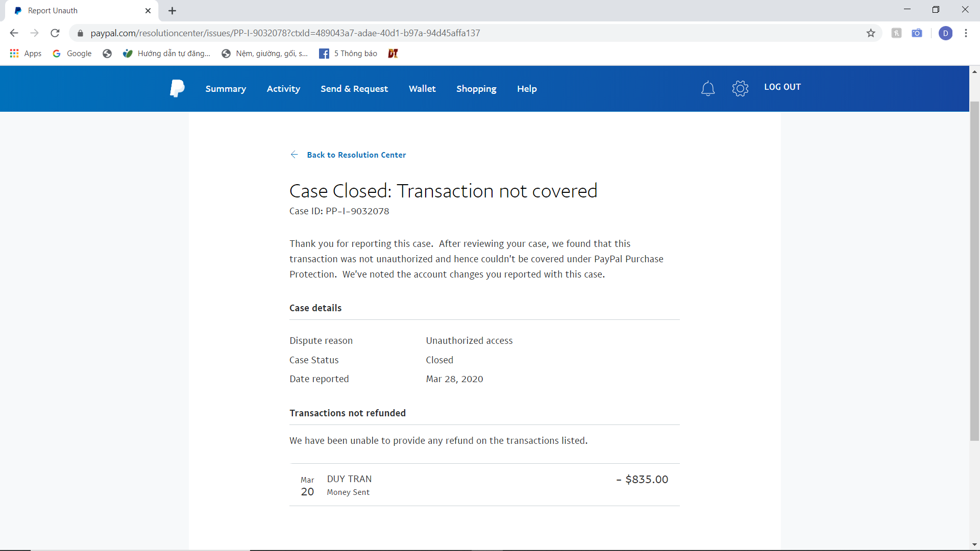Click the - $835.00 amount
Screen dimensions: 980x551
(642, 480)
